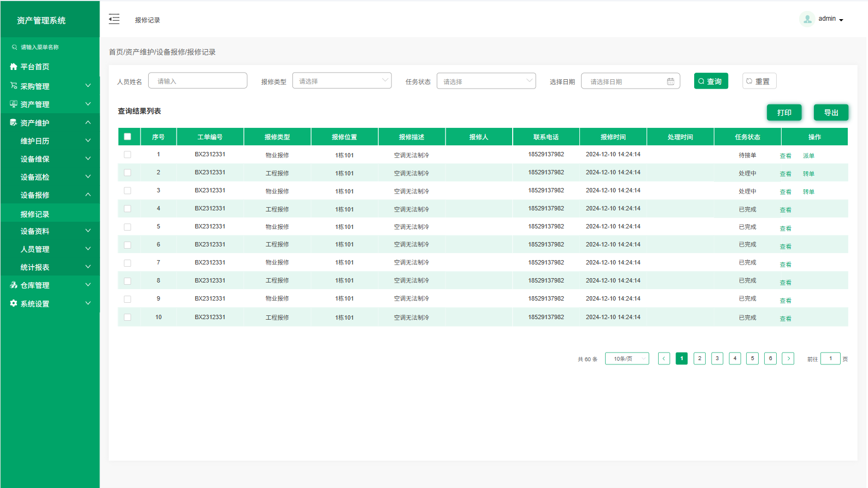Image resolution: width=868 pixels, height=488 pixels.
Task: Toggle the select-all checkbox in table header
Action: (x=127, y=137)
